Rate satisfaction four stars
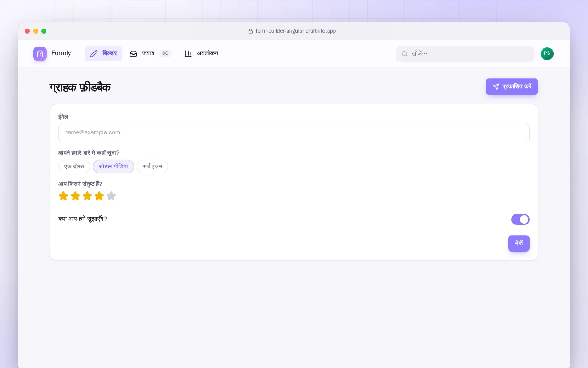 pos(99,196)
